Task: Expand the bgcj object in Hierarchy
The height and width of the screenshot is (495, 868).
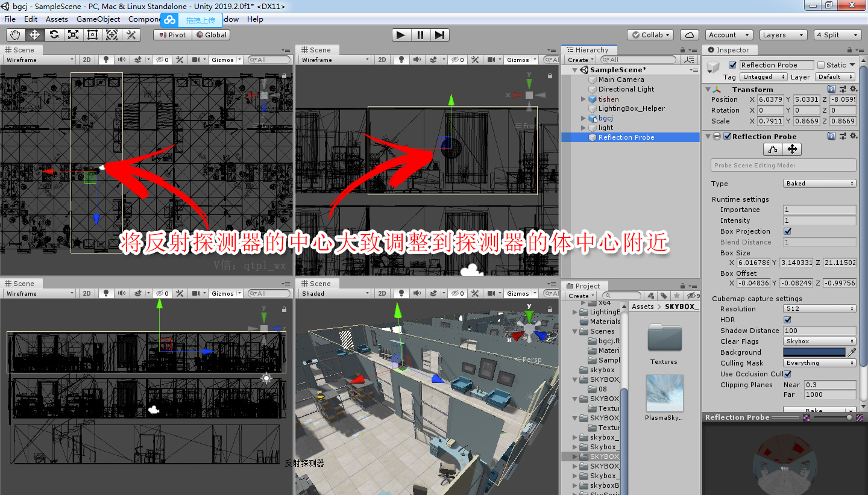Action: tap(583, 118)
